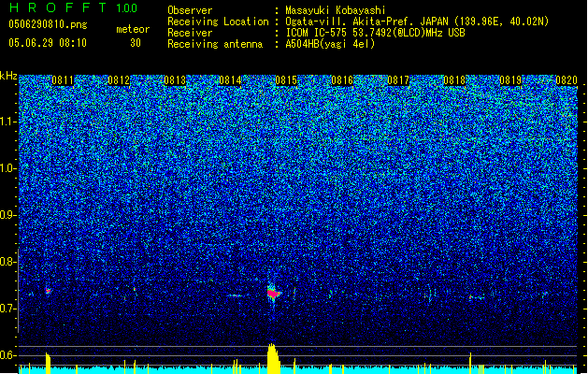Click the 0811 time marker

(63, 80)
